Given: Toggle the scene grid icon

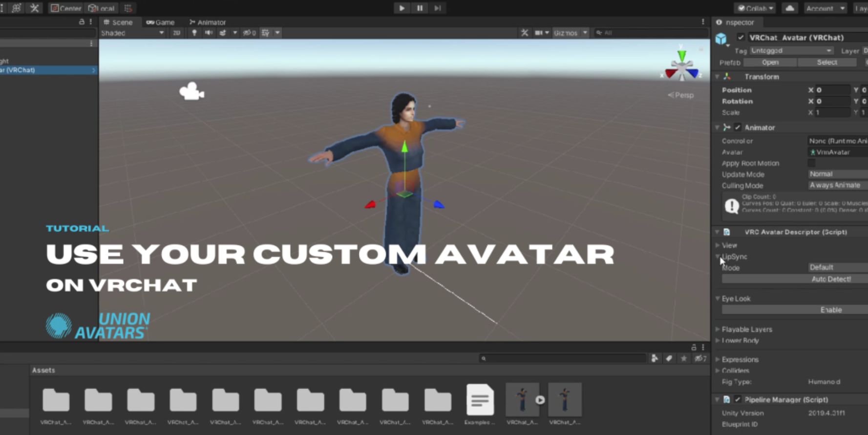Looking at the screenshot, I should pos(265,33).
